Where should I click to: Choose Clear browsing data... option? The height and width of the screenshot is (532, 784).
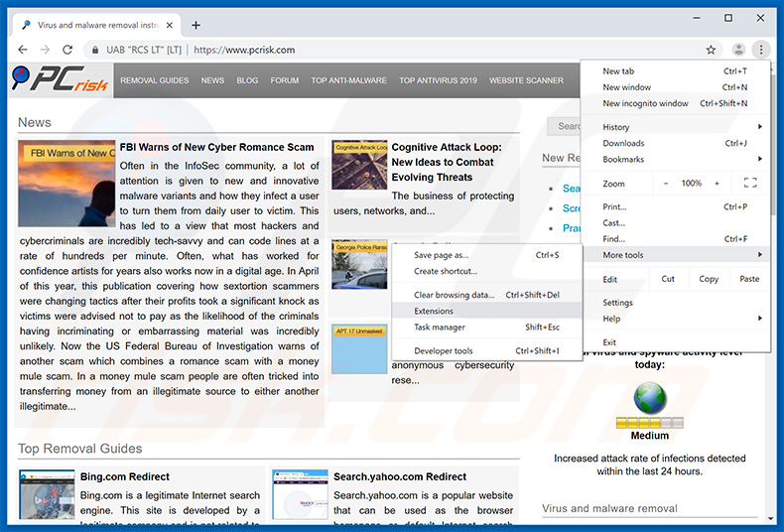(486, 295)
